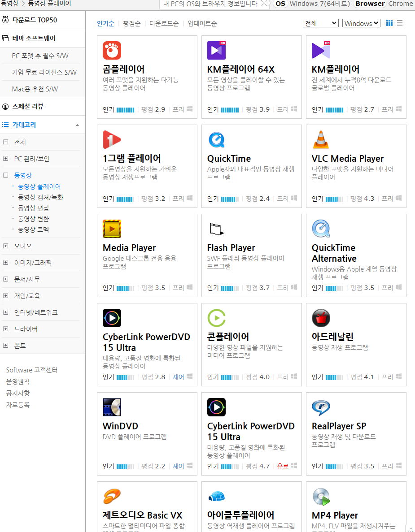Collapse the 카테고리 section arrow
The image size is (415, 532).
coord(78,125)
